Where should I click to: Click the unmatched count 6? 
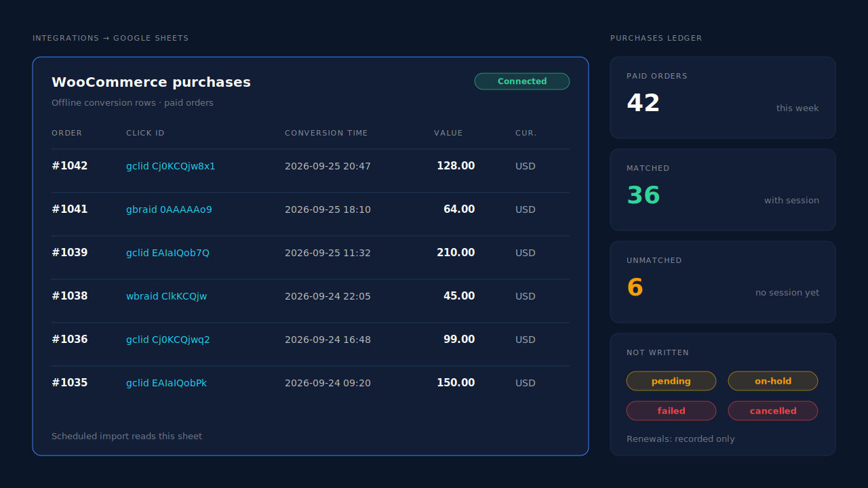click(x=635, y=287)
